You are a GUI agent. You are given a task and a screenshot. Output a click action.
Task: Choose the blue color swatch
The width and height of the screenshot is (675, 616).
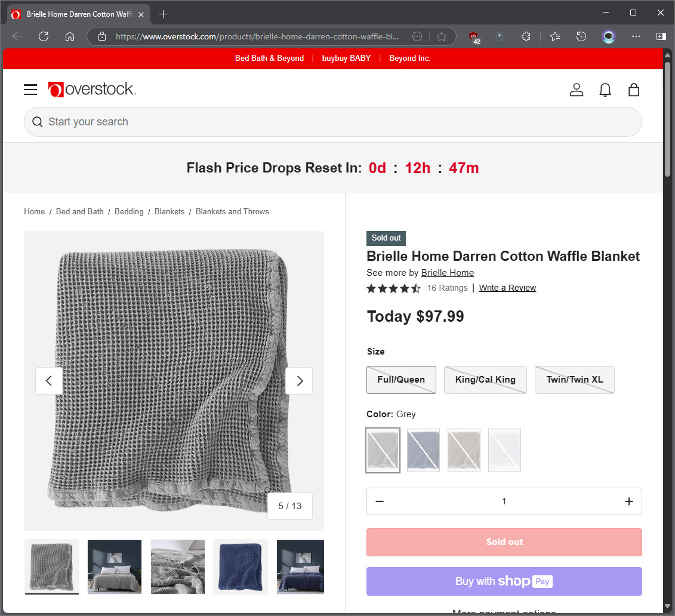point(423,450)
